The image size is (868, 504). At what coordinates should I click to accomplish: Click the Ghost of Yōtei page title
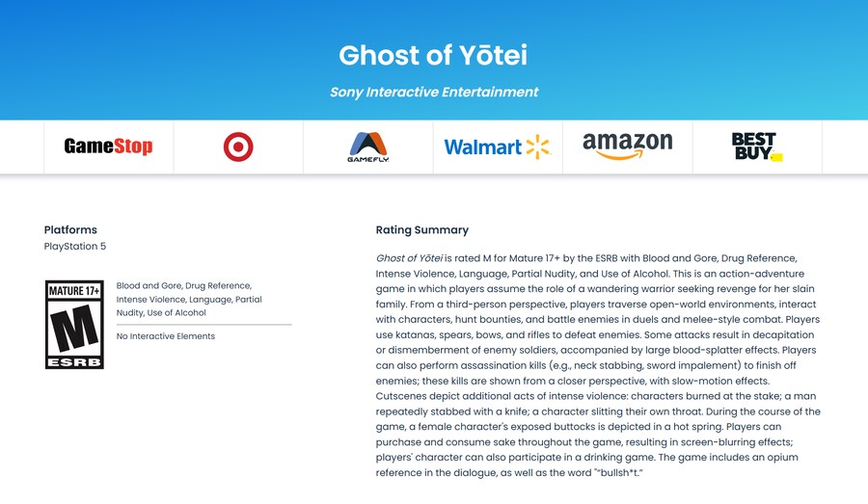(433, 55)
